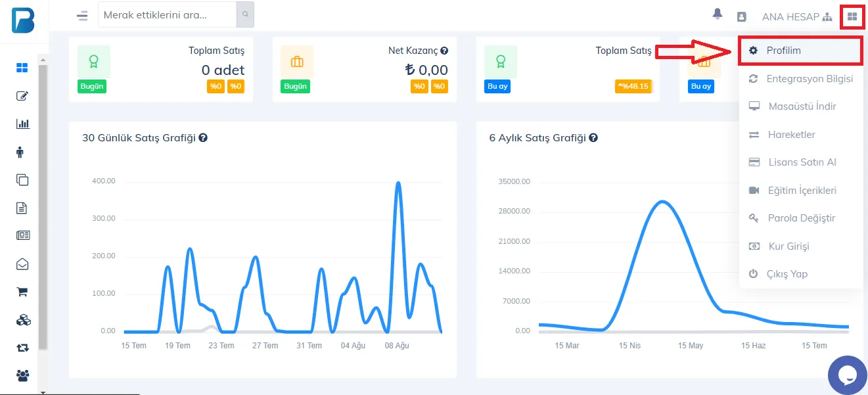
Task: Open ANA HESAP account switcher
Action: [796, 16]
